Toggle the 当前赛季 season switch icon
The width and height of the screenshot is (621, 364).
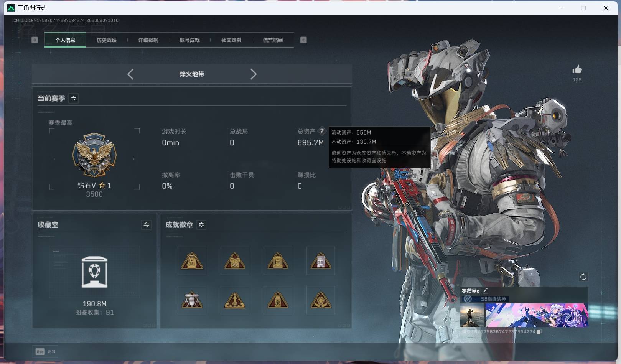point(73,98)
